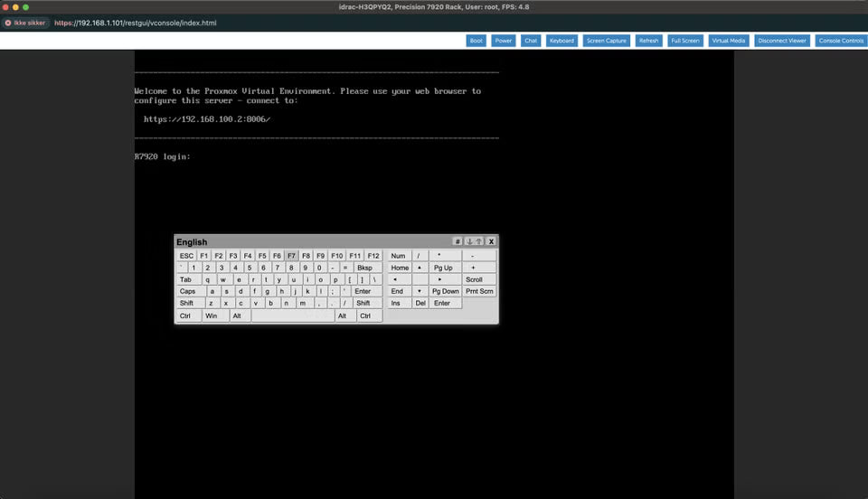
Task: Open the Virtual Media dialog
Action: [x=729, y=41]
